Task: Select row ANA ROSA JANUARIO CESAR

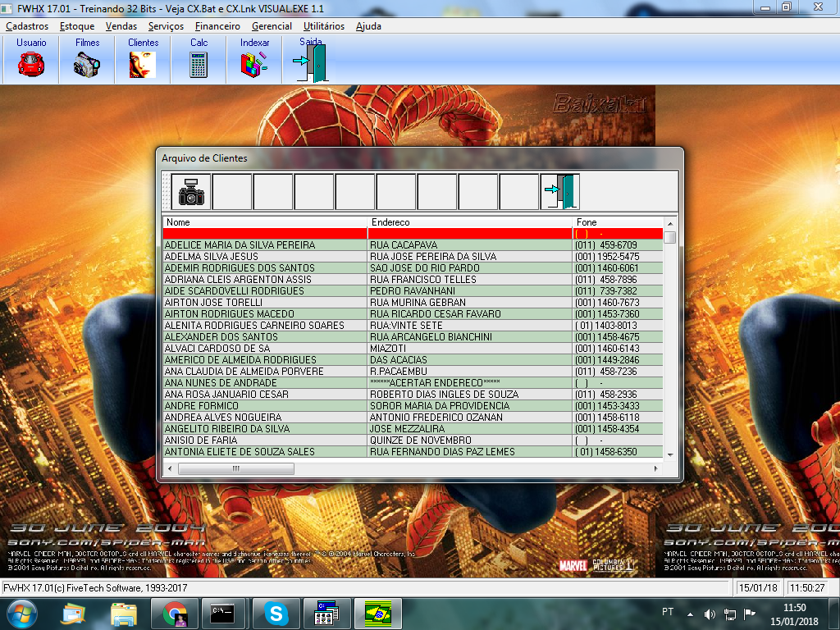Action: [x=413, y=395]
